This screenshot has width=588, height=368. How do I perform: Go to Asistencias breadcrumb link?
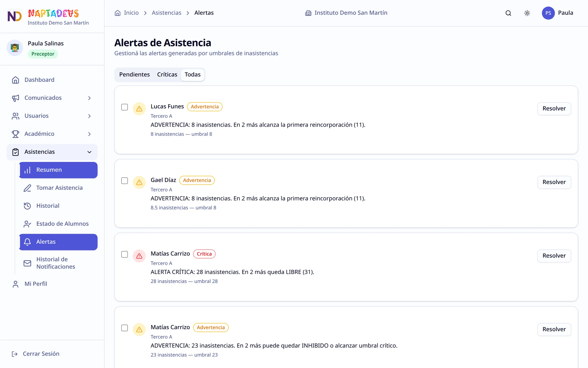(166, 13)
